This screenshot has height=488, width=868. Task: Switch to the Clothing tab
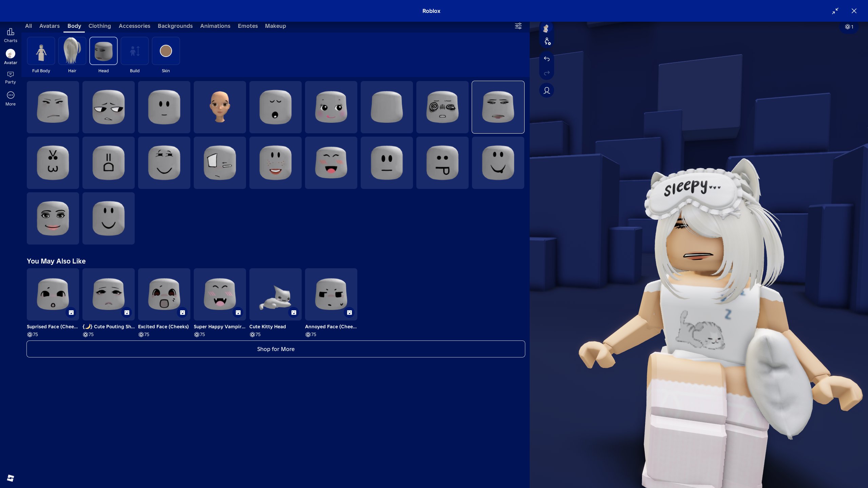coord(99,26)
